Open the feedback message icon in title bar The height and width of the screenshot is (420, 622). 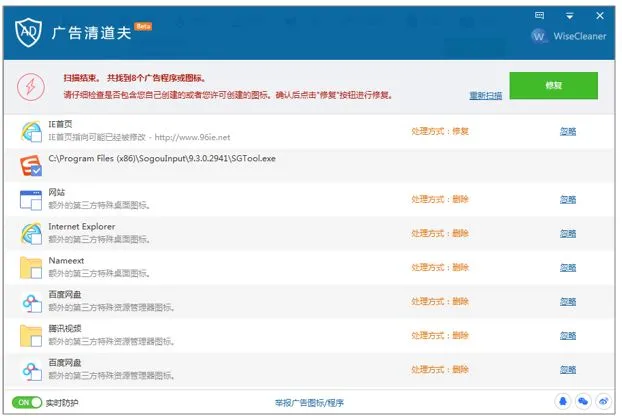539,15
